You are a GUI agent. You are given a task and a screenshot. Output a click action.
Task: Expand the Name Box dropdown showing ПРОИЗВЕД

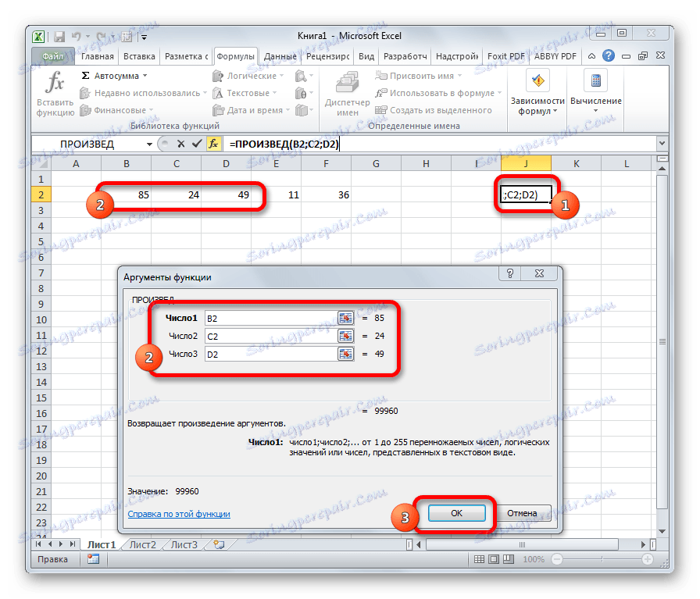(x=149, y=144)
